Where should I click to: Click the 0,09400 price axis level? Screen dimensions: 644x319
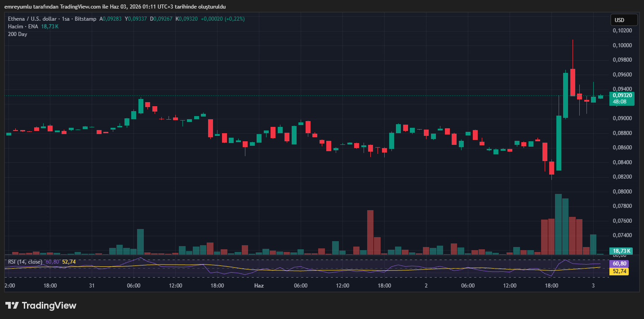click(x=622, y=89)
